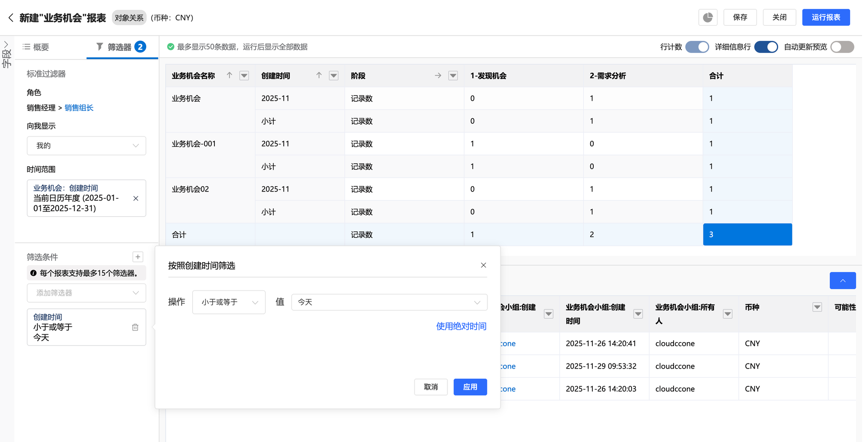The image size is (868, 442).
Task: Click the right arrow in 阶段 column header
Action: point(438,76)
